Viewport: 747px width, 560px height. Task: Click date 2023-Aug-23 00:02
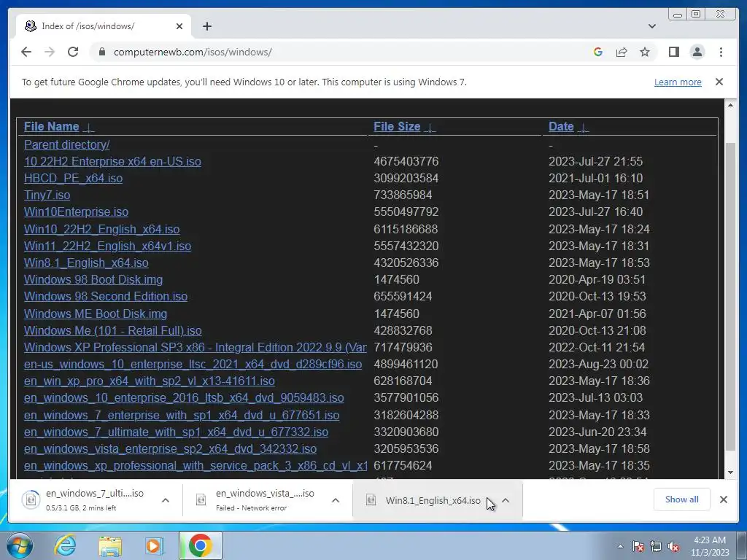point(598,365)
